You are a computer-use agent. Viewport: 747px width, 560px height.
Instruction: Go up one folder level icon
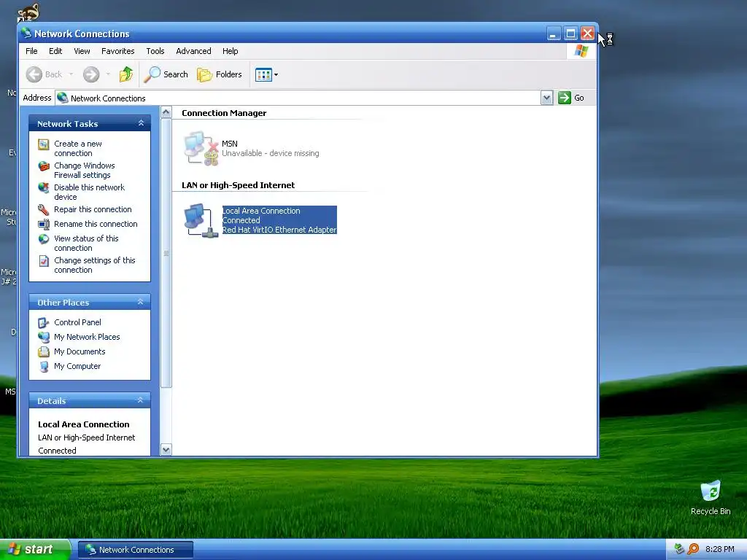click(125, 74)
